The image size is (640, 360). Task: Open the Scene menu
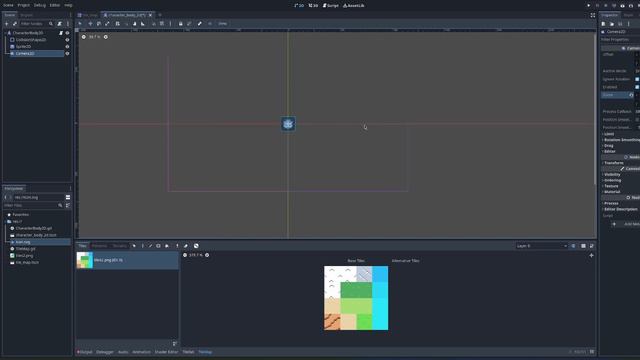click(x=8, y=5)
